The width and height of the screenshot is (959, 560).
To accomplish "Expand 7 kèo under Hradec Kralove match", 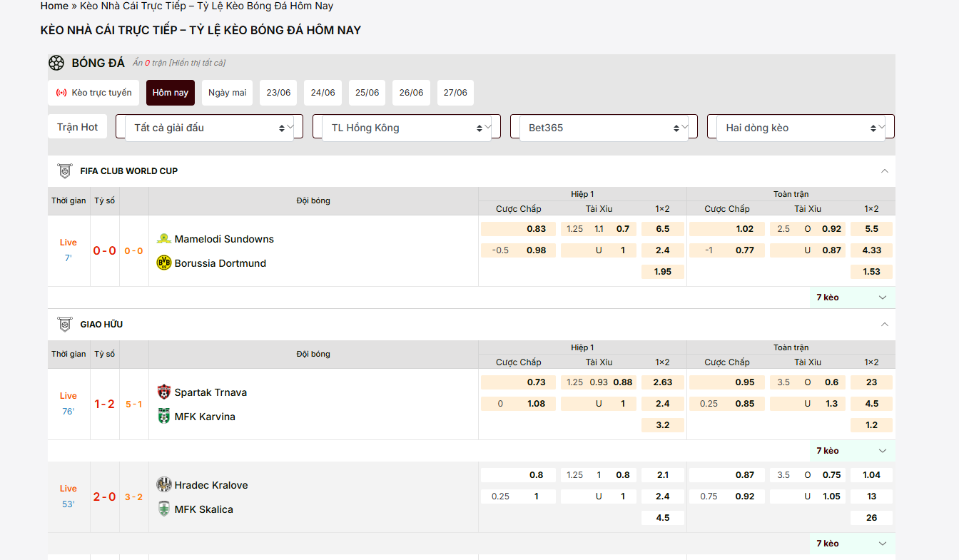I will click(853, 544).
